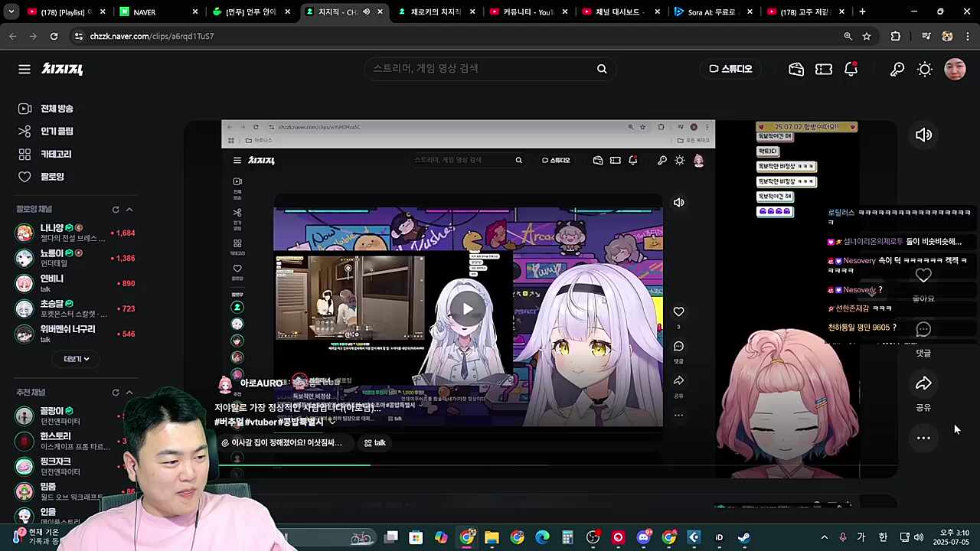
Task: Click the Chzzk search input field
Action: pos(479,69)
